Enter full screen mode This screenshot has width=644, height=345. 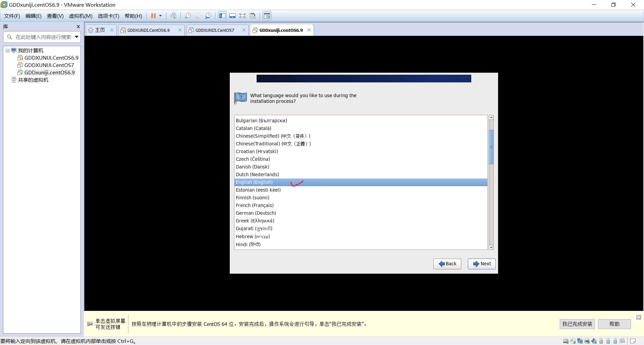pyautogui.click(x=243, y=16)
